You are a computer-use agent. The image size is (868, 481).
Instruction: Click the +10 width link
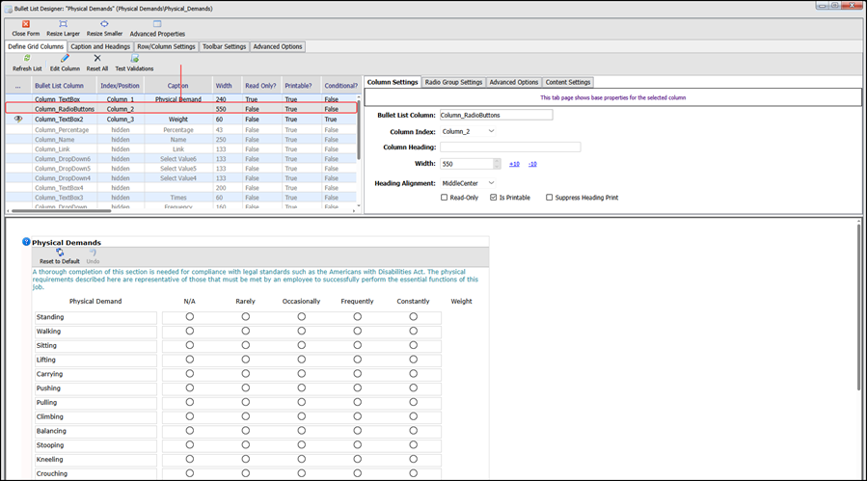[x=514, y=164]
